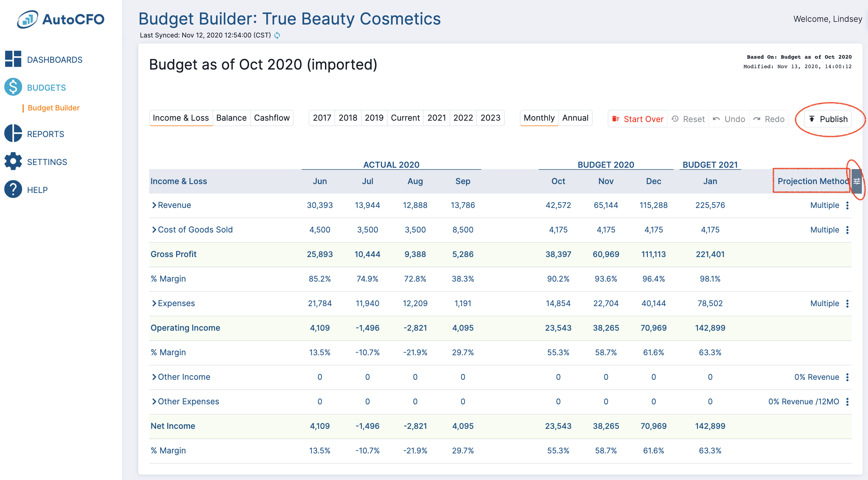Open Settings menu item
Image resolution: width=868 pixels, height=480 pixels.
pyautogui.click(x=47, y=162)
